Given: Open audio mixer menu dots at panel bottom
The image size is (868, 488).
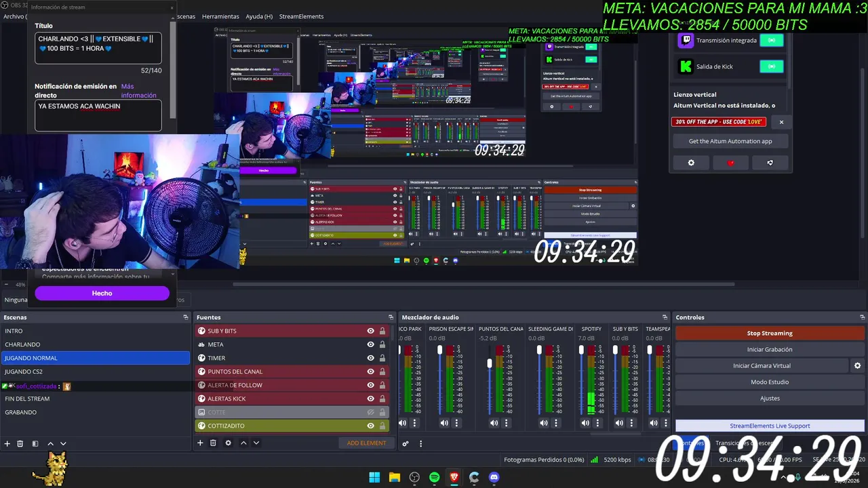Looking at the screenshot, I should 420,444.
